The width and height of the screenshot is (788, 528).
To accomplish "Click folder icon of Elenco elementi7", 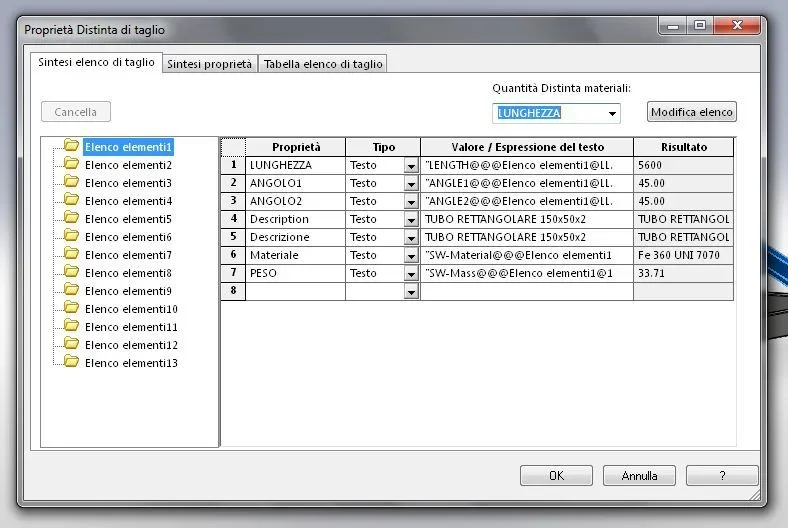I will coord(71,254).
